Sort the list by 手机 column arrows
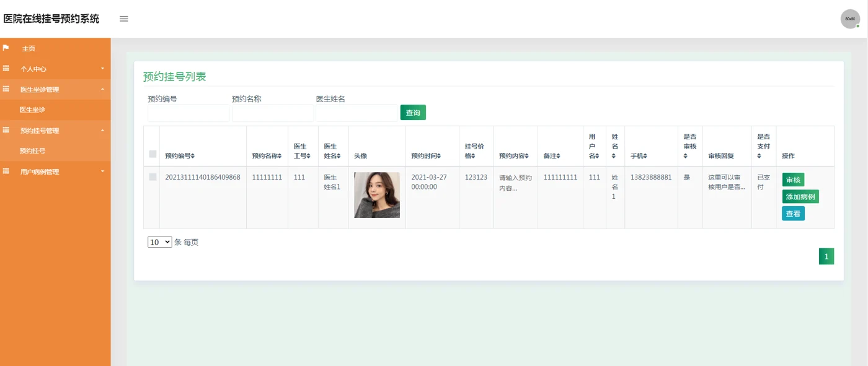Screen dimensions: 868x366 (645, 156)
